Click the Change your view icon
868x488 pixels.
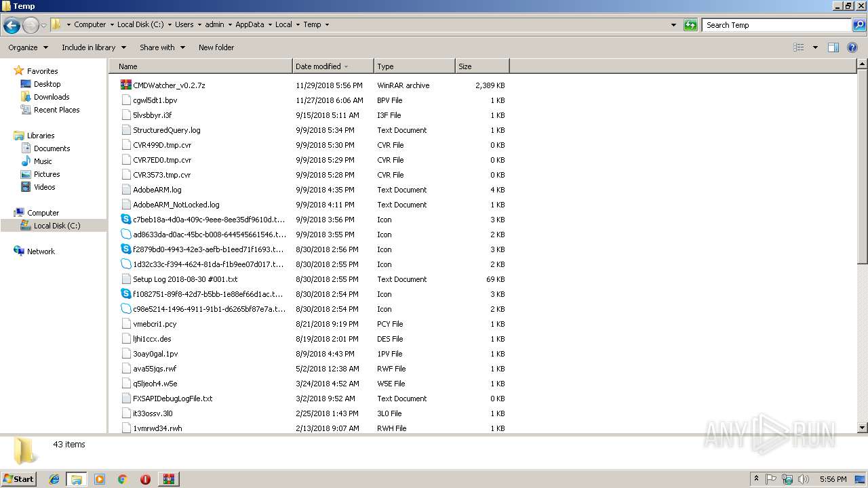pos(799,47)
